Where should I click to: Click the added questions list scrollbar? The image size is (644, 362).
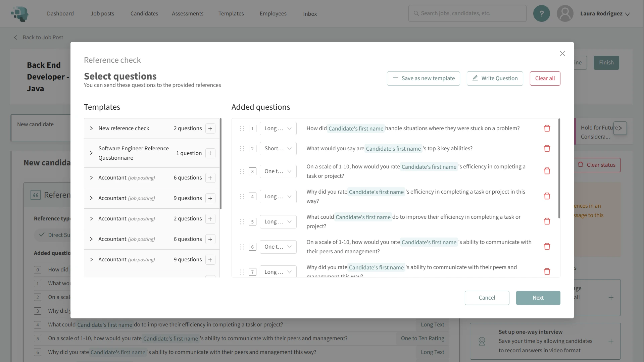click(x=559, y=168)
